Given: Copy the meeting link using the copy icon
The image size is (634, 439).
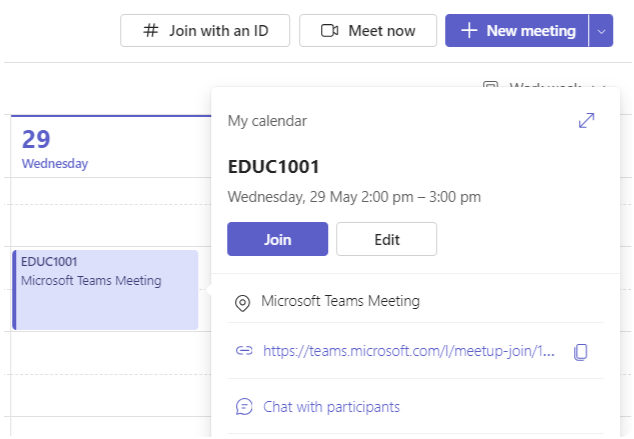Looking at the screenshot, I should click(581, 352).
